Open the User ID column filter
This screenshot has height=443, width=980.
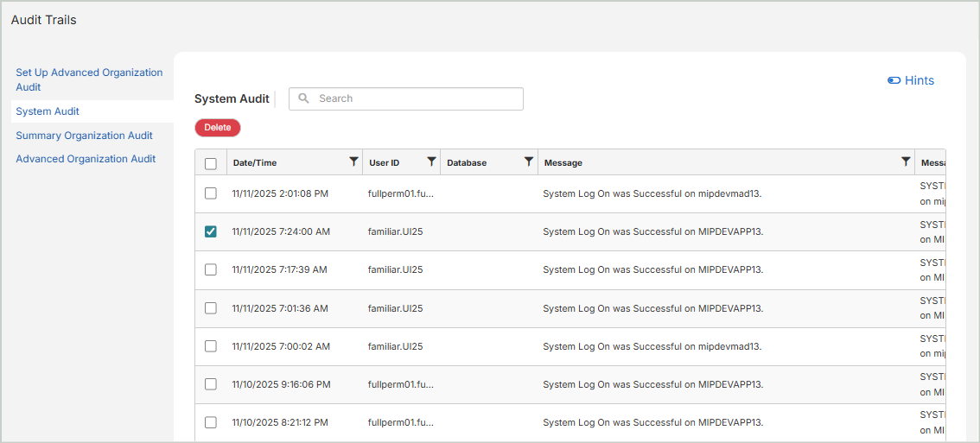(431, 161)
